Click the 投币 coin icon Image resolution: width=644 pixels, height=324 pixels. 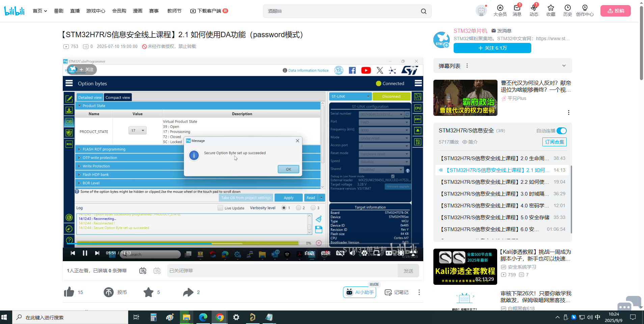click(109, 292)
